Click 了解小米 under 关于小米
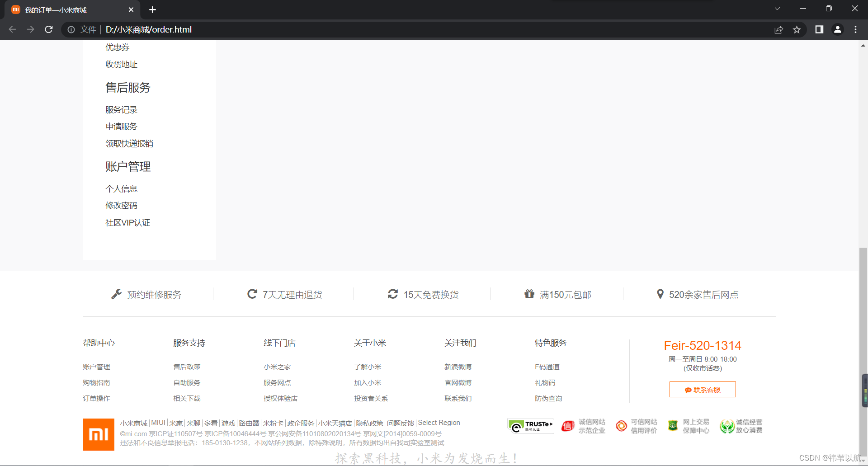 click(368, 367)
